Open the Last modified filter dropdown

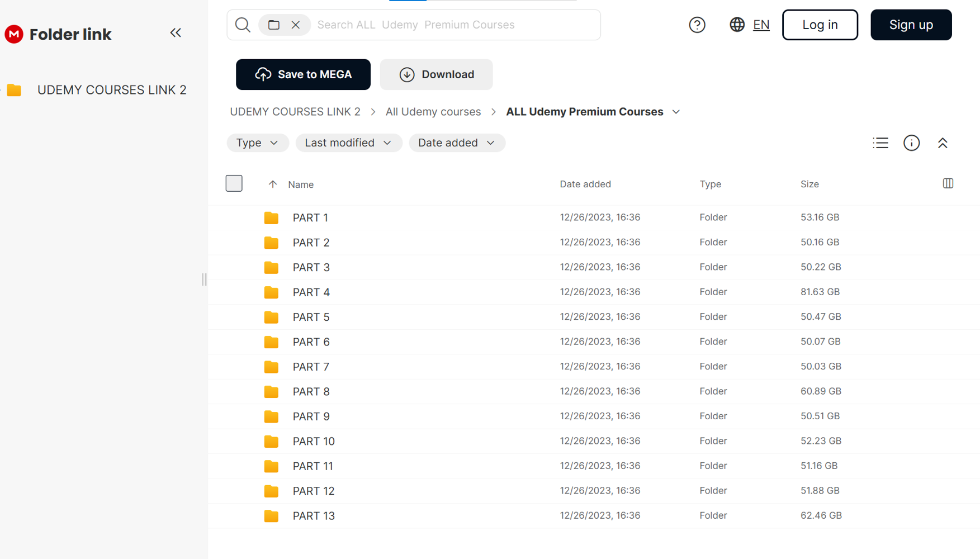[348, 143]
